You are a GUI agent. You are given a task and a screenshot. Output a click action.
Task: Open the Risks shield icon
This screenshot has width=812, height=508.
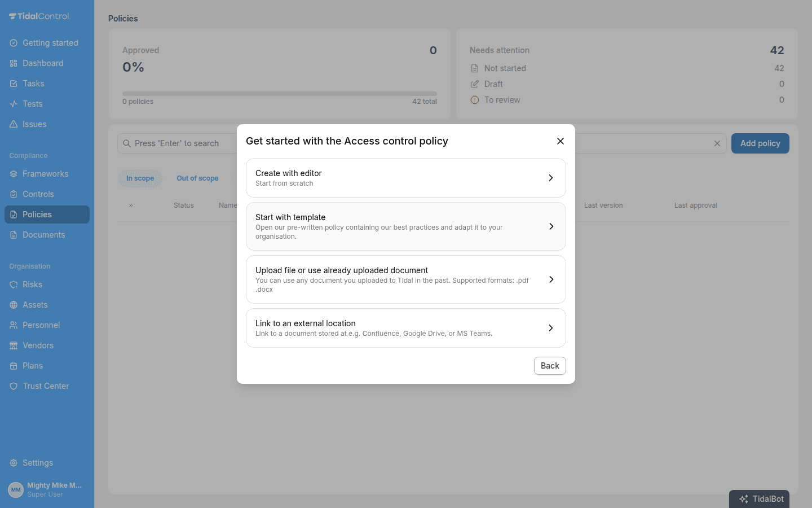click(x=14, y=284)
